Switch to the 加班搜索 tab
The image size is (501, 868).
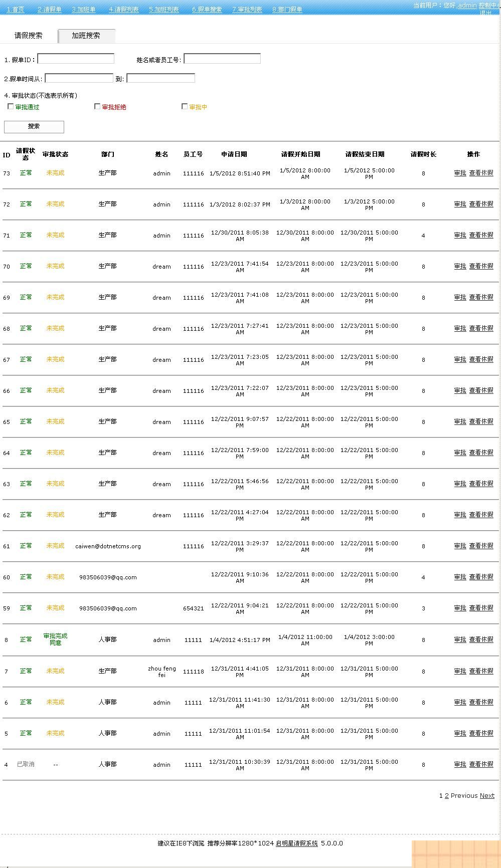86,36
